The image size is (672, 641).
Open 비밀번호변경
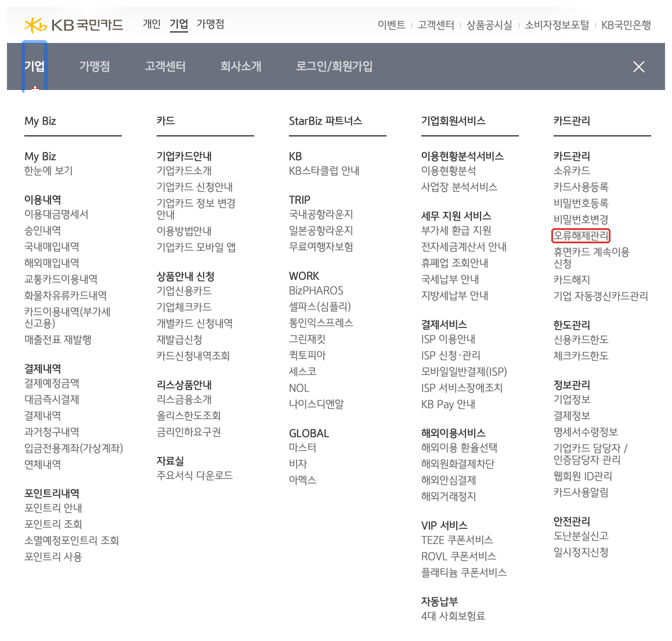pyautogui.click(x=581, y=220)
